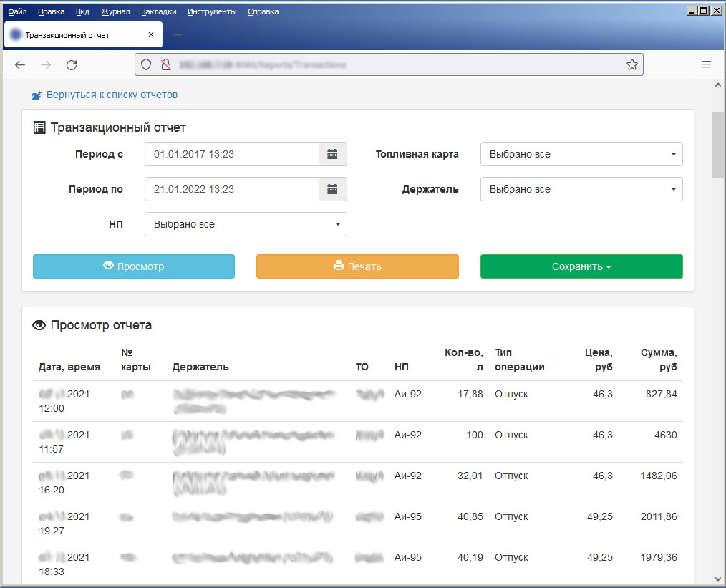Viewport: 726px width, 588px height.
Task: Open the Журнал menu
Action: tap(116, 11)
